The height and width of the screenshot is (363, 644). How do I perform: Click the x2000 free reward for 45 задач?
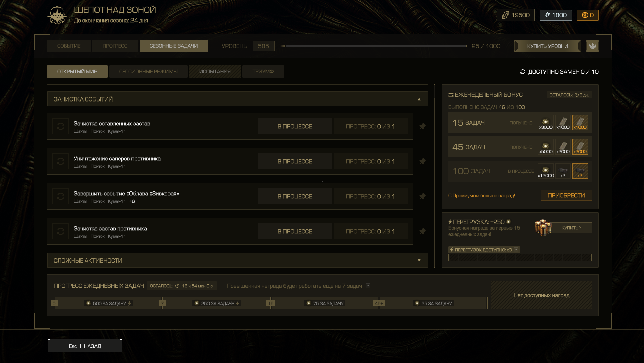563,147
